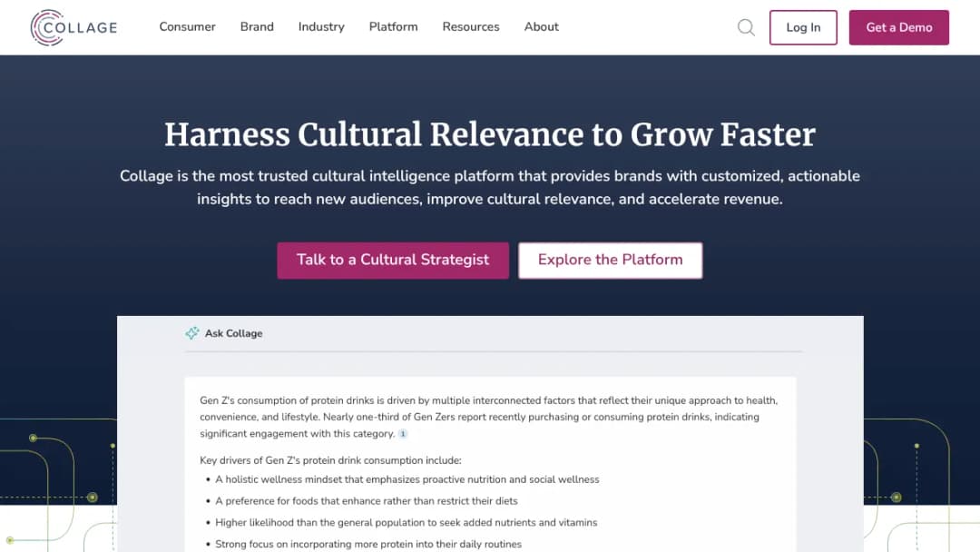980x552 pixels.
Task: Open the Consumer menu
Action: click(188, 27)
